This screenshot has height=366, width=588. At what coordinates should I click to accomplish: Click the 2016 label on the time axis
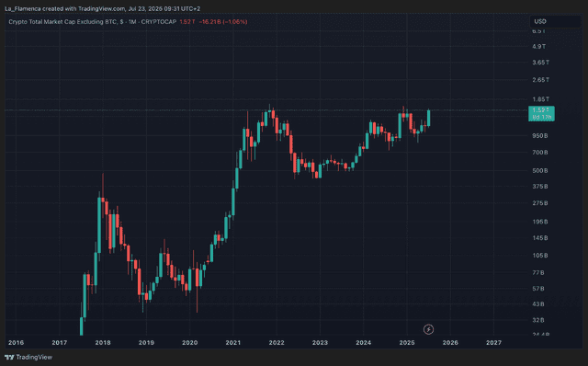coord(16,342)
